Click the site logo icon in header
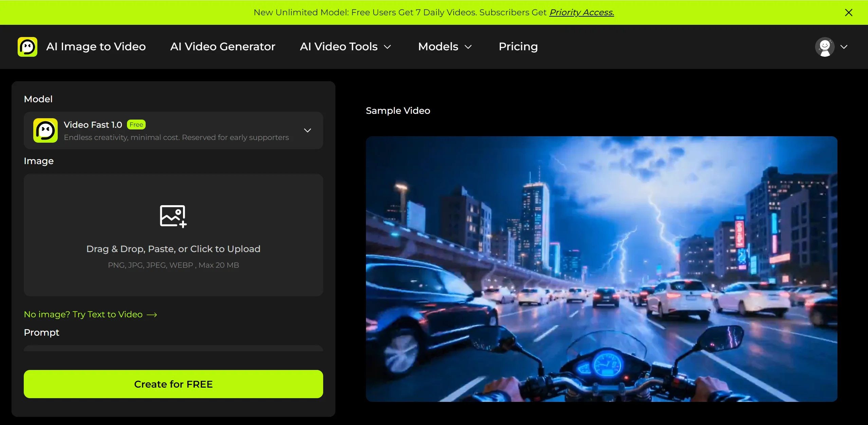This screenshot has height=425, width=868. [27, 47]
